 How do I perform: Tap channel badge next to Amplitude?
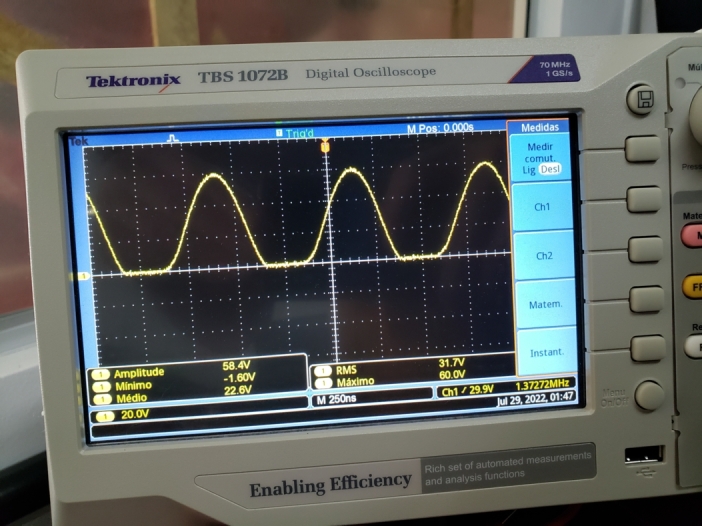[x=101, y=375]
